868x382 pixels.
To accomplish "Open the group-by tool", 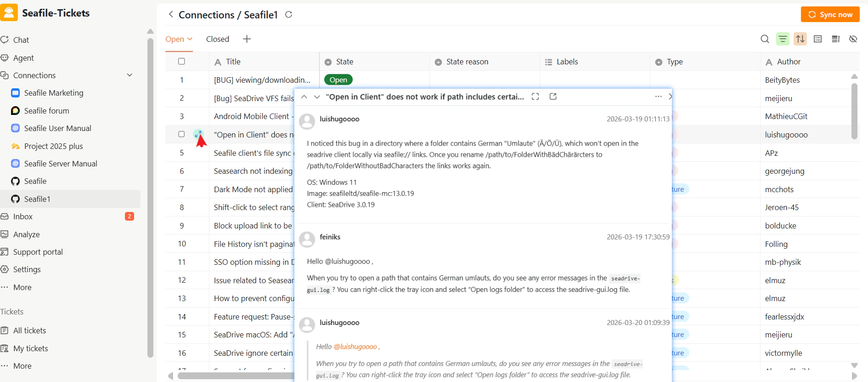I will coord(818,39).
